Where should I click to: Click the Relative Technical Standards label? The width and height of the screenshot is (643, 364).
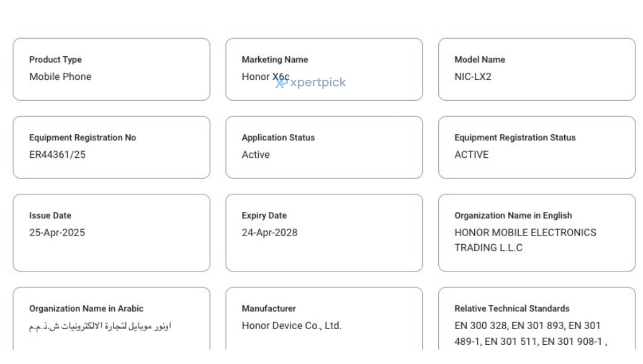[512, 309]
